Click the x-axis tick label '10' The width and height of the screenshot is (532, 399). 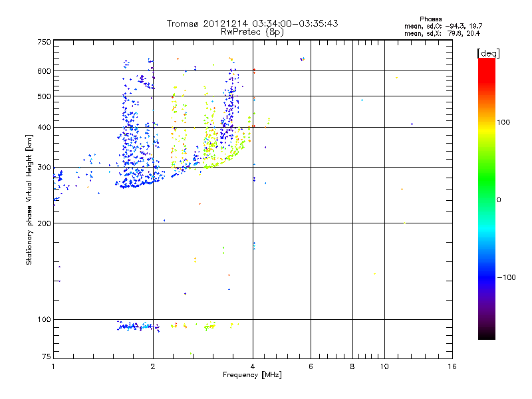[384, 366]
